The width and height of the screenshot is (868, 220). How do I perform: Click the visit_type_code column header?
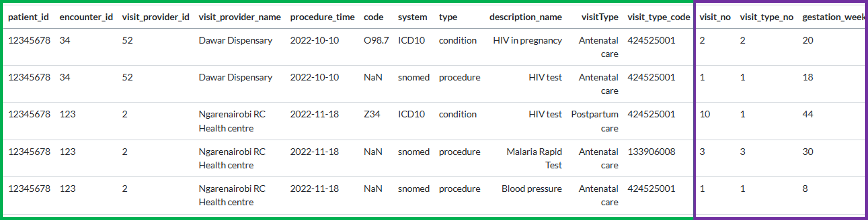tap(658, 17)
